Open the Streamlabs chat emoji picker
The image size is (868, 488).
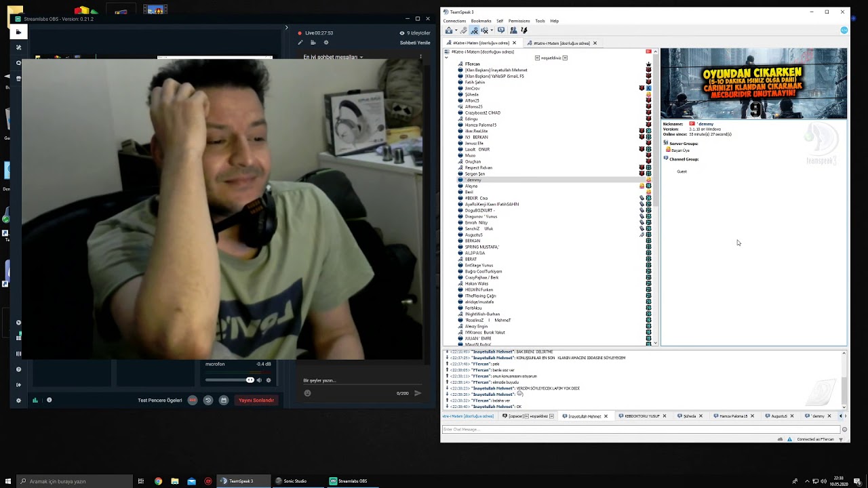pos(307,393)
